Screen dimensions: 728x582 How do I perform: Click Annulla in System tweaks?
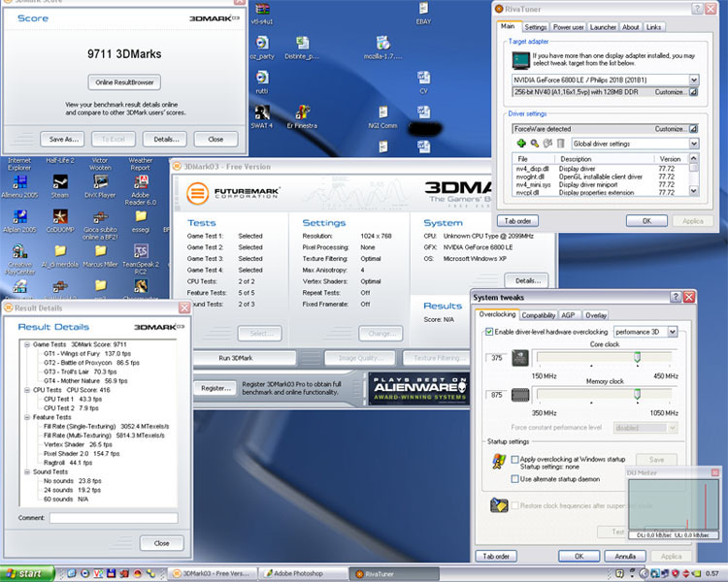[625, 556]
